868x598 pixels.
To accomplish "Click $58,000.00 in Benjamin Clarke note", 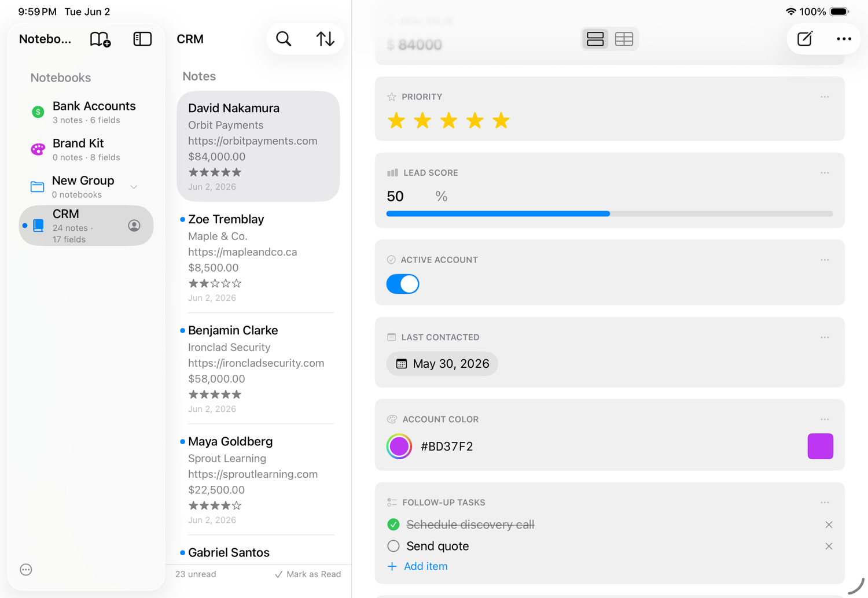I will coord(216,379).
